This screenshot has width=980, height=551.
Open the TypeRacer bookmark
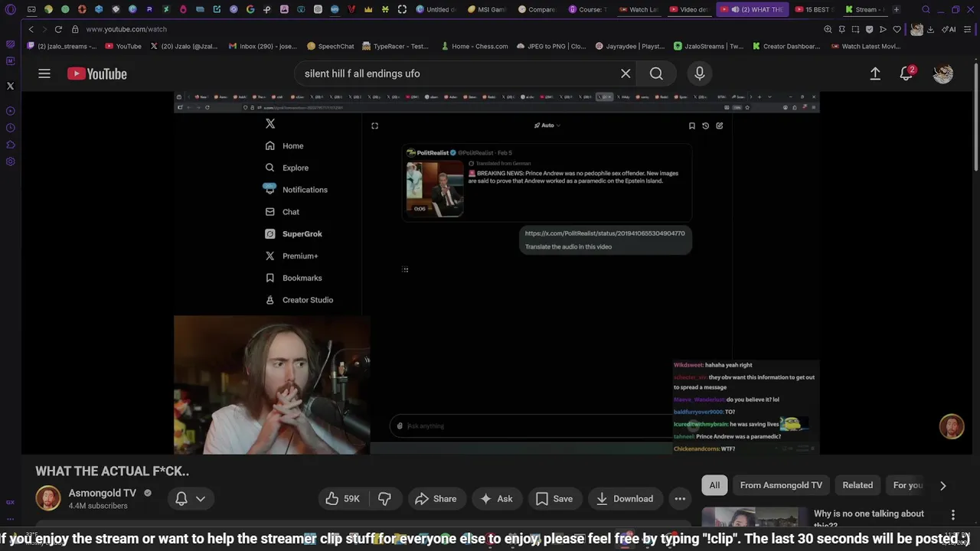395,46
